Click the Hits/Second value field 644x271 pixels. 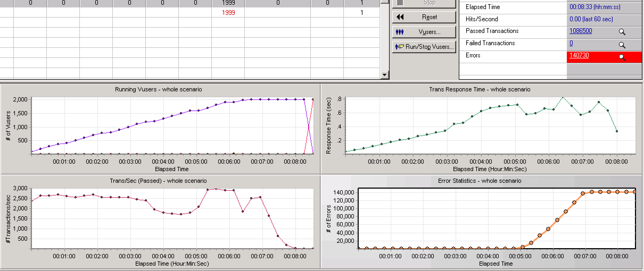pyautogui.click(x=591, y=19)
